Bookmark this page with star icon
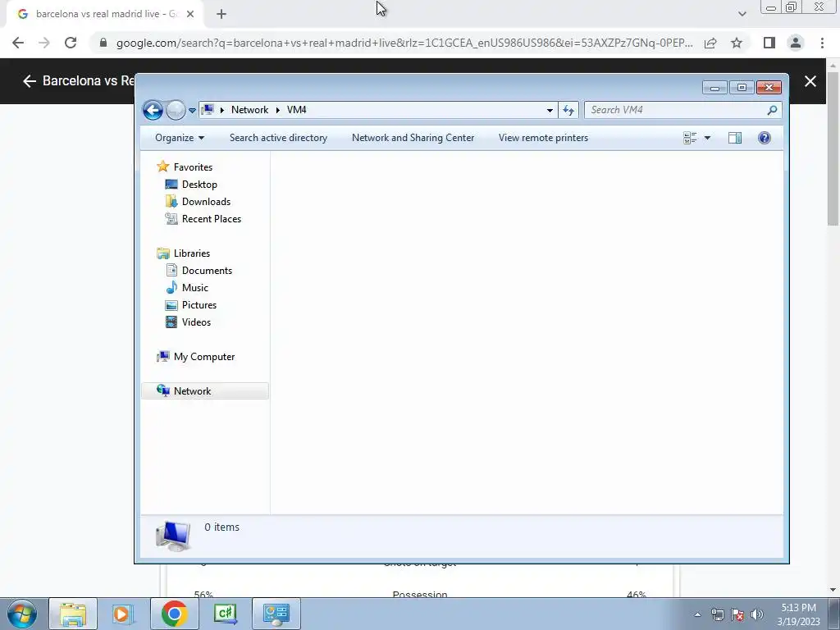Screen dimensions: 840x630 (x=737, y=43)
